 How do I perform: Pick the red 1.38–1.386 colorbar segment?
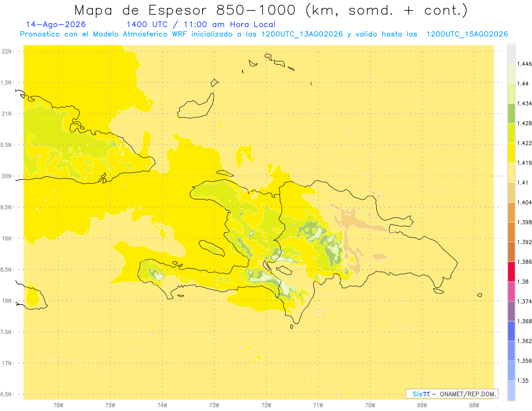click(511, 272)
